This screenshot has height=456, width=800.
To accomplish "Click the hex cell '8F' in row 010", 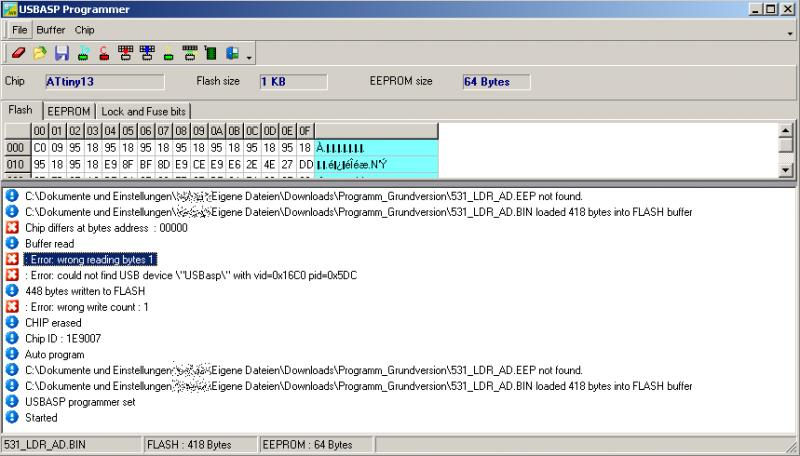I will click(x=128, y=164).
